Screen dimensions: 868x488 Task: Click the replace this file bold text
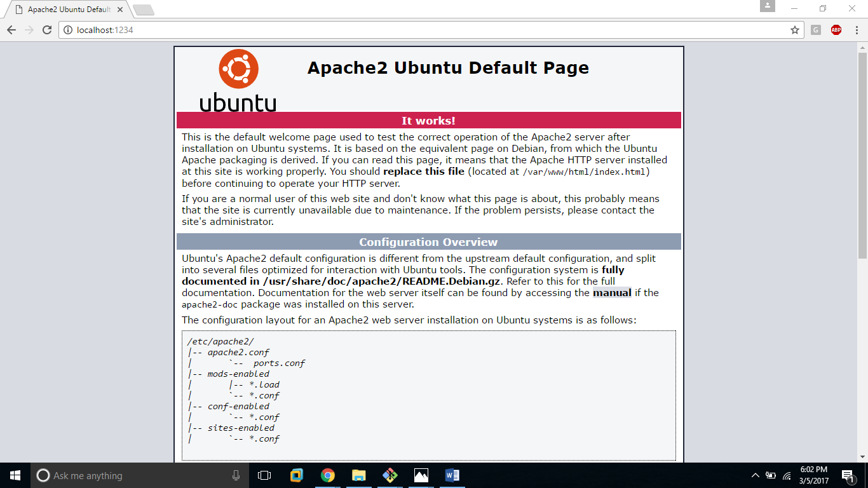click(424, 172)
